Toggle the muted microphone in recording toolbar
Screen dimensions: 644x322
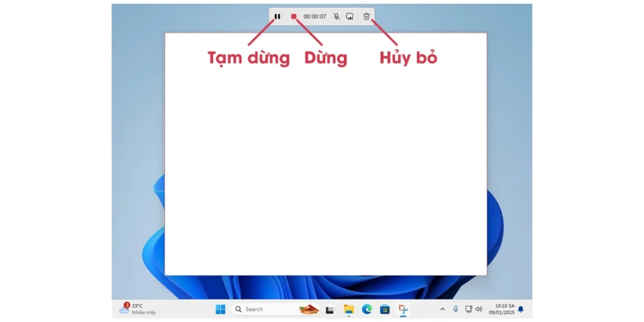(x=336, y=16)
